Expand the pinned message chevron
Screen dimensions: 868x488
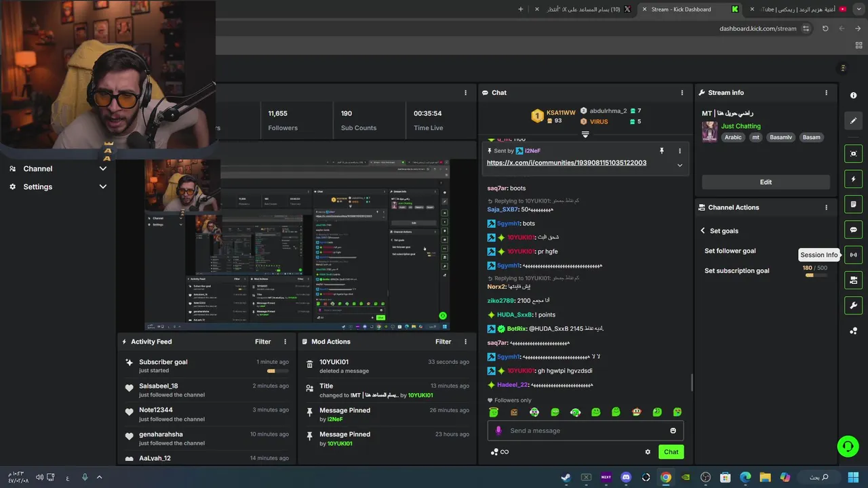coord(679,165)
